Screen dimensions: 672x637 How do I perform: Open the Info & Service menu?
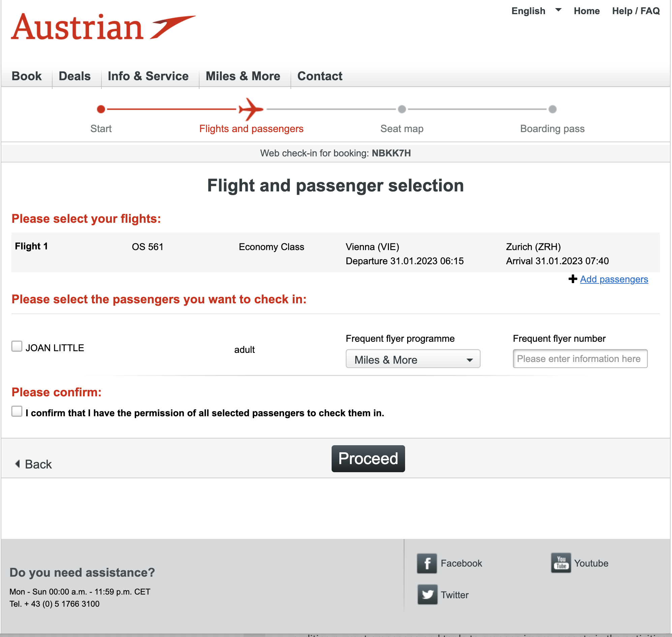tap(148, 76)
